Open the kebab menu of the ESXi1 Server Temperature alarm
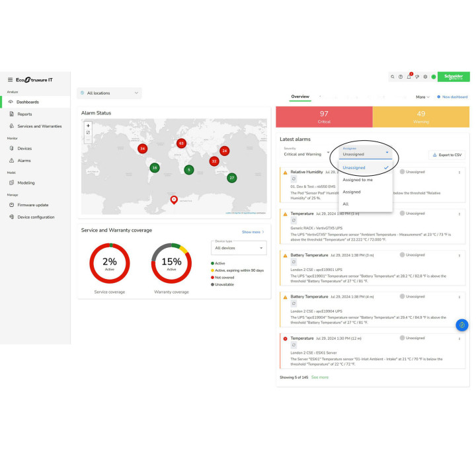This screenshot has height=476, width=476. point(459,338)
